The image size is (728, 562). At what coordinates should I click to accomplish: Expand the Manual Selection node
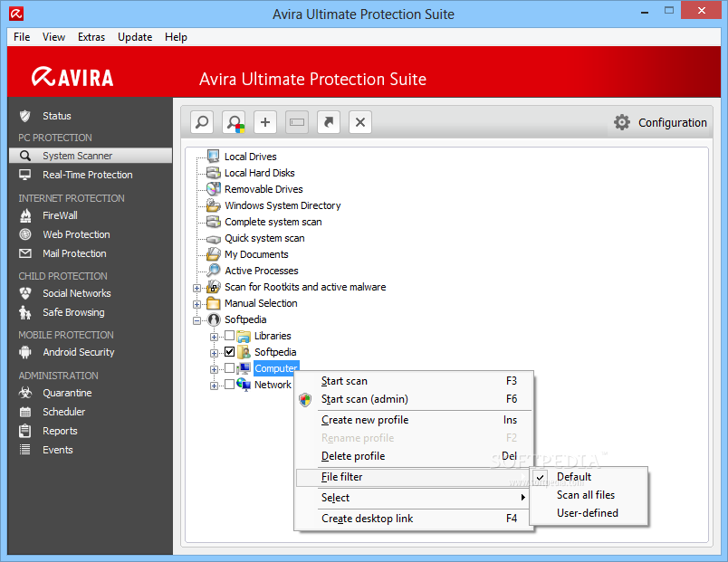coord(197,304)
